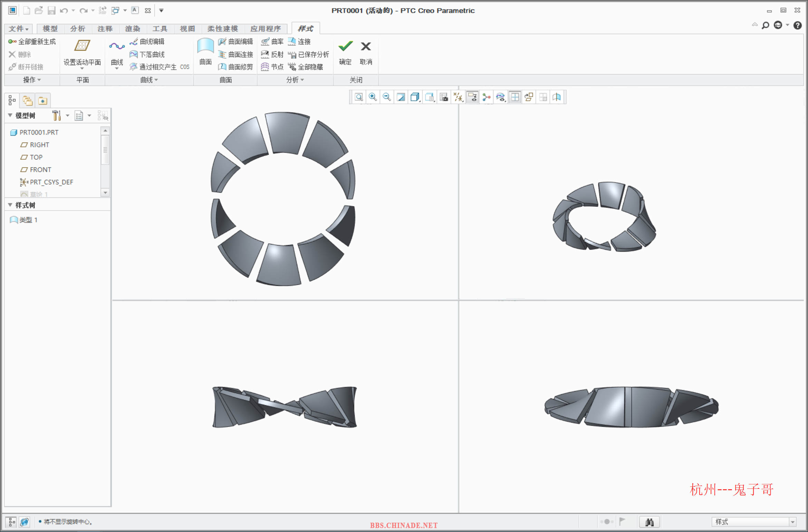Select 类型 1 in the style tree
This screenshot has width=808, height=532.
(28, 220)
